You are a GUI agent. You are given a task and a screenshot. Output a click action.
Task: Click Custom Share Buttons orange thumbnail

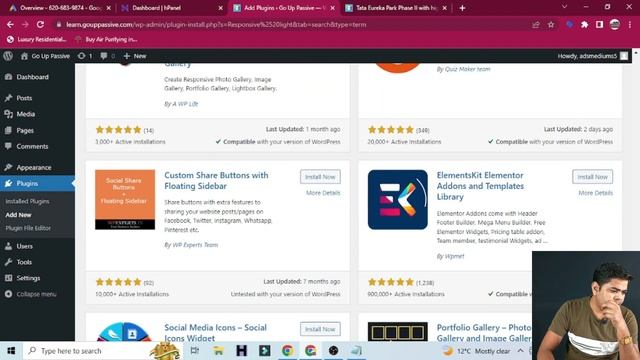125,200
